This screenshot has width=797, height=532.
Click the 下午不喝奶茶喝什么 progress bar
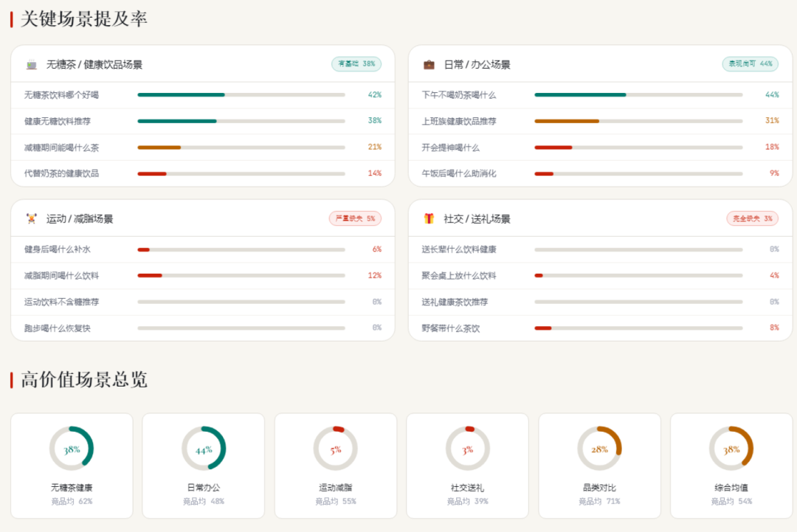click(x=638, y=94)
